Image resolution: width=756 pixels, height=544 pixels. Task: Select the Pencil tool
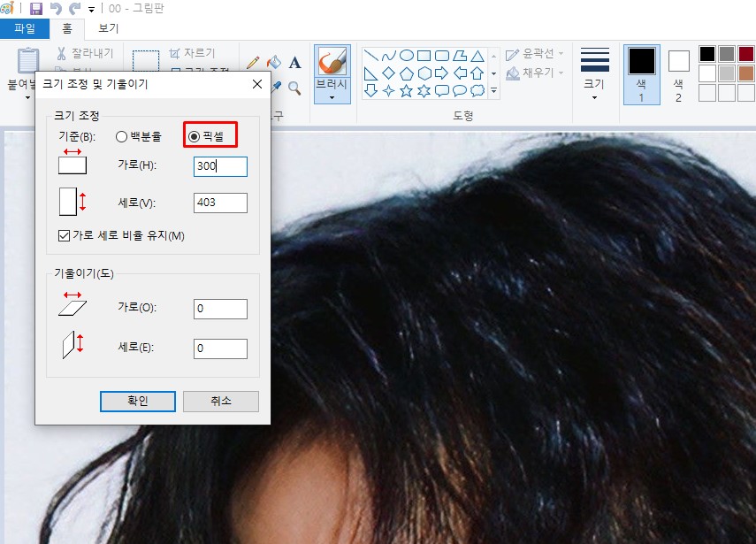(253, 63)
